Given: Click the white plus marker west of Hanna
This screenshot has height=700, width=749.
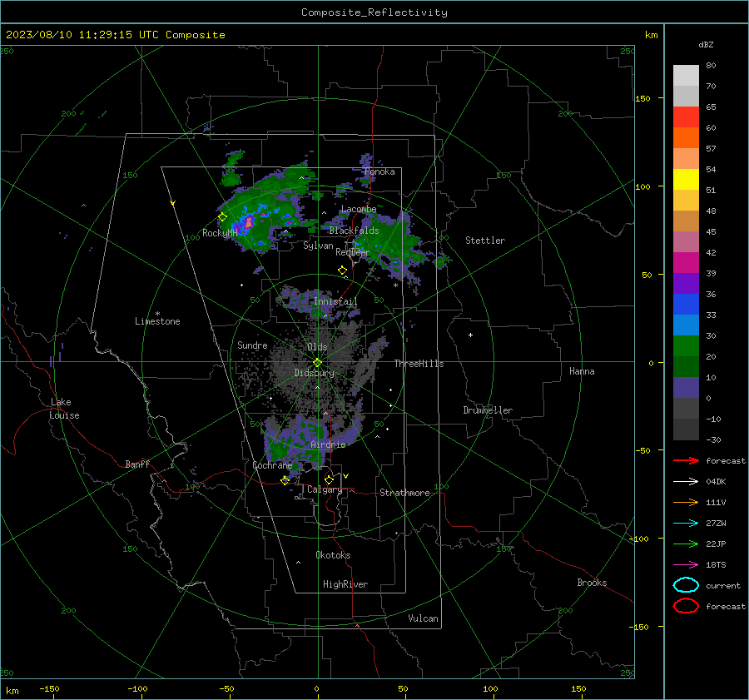Looking at the screenshot, I should tap(470, 335).
